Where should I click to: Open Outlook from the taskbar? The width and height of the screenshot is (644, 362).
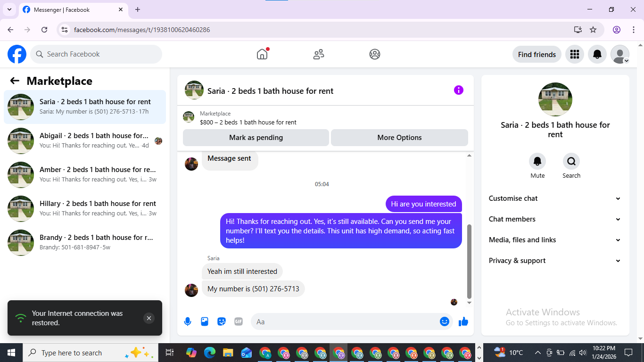247,353
